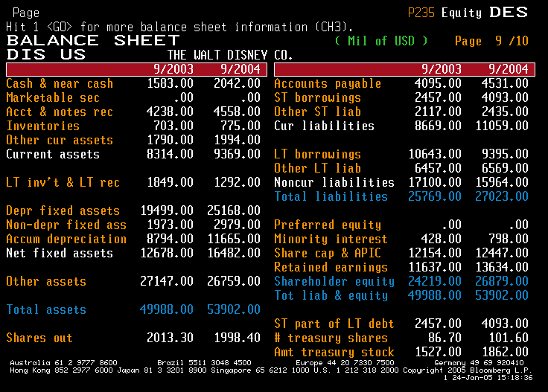Select the "Tot liab & equity" row

(x=331, y=295)
